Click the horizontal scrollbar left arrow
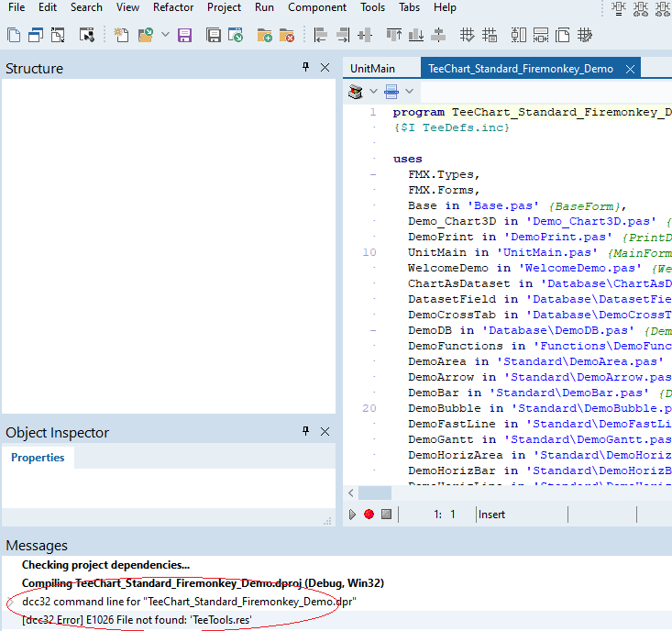The height and width of the screenshot is (631, 672). (351, 493)
